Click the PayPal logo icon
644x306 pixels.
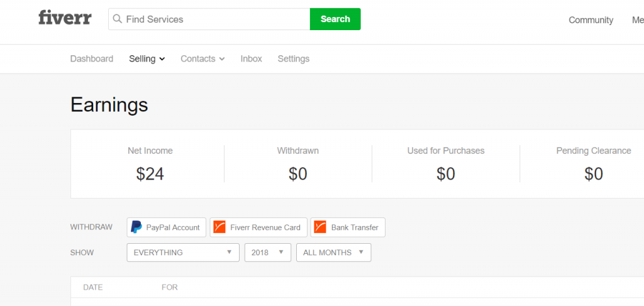(x=136, y=227)
